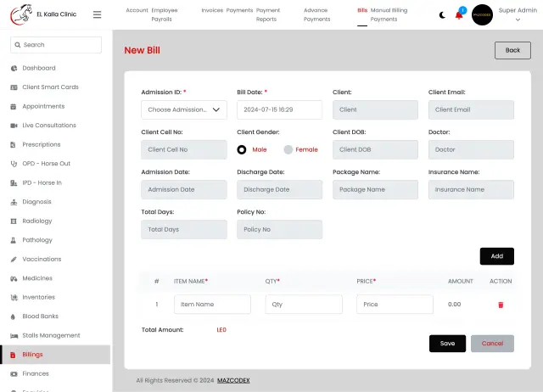Click the Total Days field
This screenshot has height=392, width=543.
coord(184,230)
